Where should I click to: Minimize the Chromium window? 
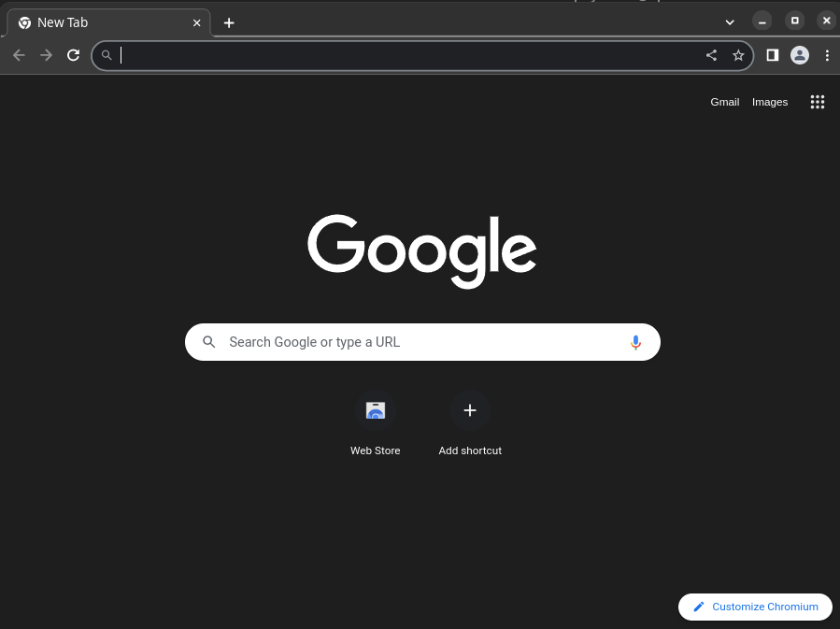(762, 21)
